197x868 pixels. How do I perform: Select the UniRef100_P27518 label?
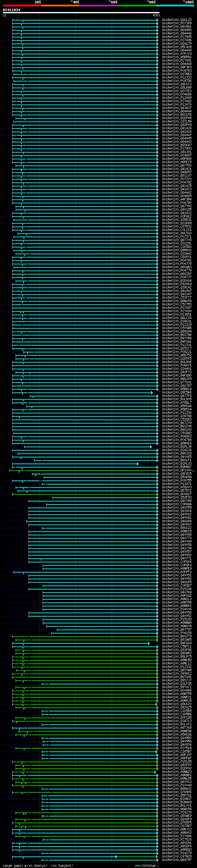[x=177, y=748]
